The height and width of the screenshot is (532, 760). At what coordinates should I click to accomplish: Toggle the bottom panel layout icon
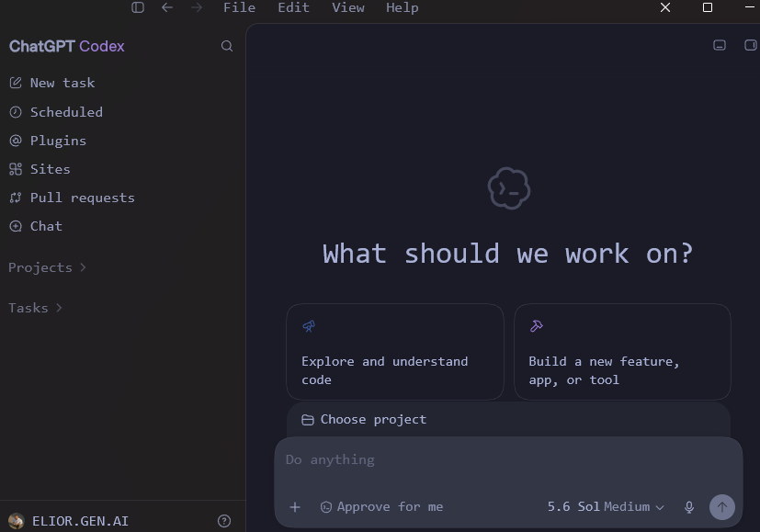pyautogui.click(x=720, y=45)
